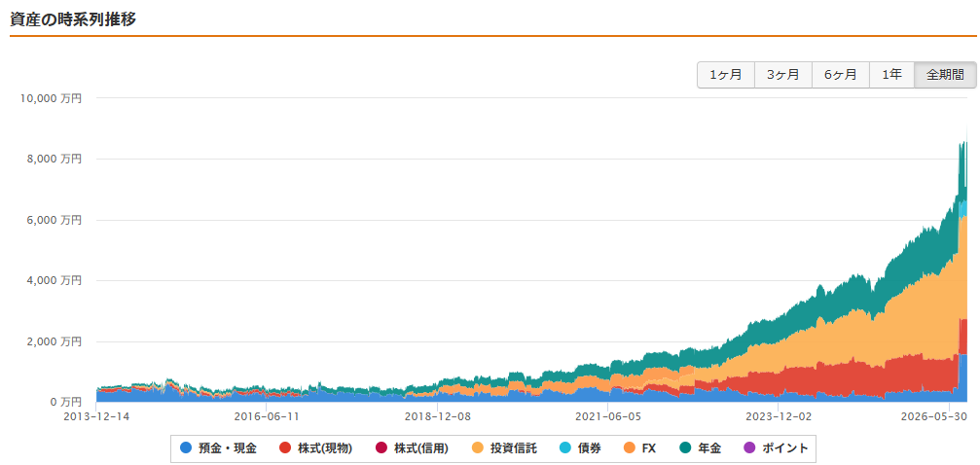
Task: Choose the 全期間 range button
Action: tap(944, 75)
